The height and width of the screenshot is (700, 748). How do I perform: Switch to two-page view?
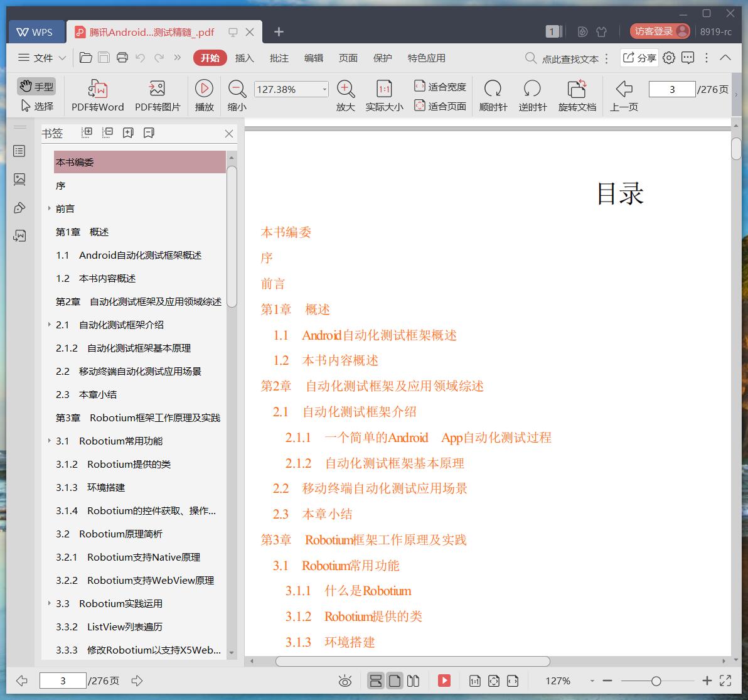(x=413, y=681)
